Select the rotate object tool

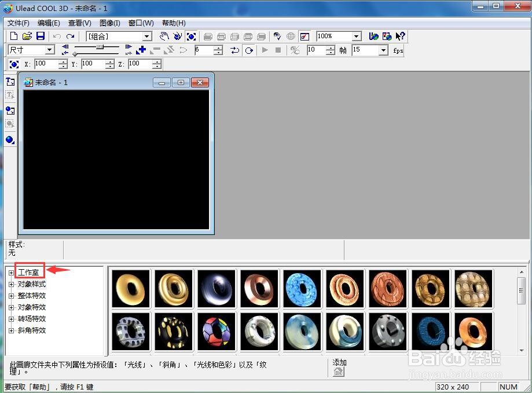pyautogui.click(x=178, y=36)
